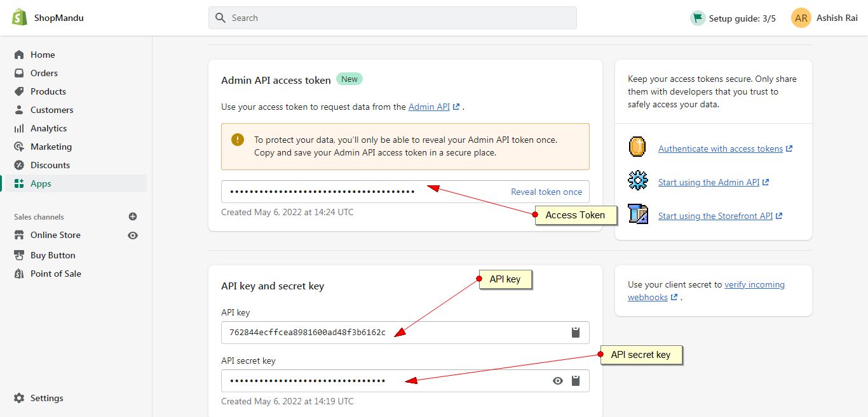Image resolution: width=868 pixels, height=417 pixels.
Task: Open Settings at the sidebar bottom
Action: click(x=46, y=398)
